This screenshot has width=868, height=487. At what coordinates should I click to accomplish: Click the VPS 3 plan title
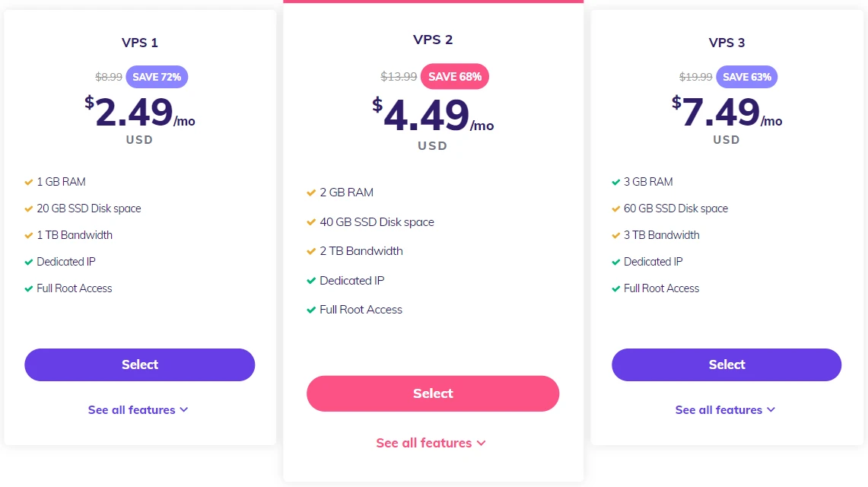pyautogui.click(x=726, y=43)
